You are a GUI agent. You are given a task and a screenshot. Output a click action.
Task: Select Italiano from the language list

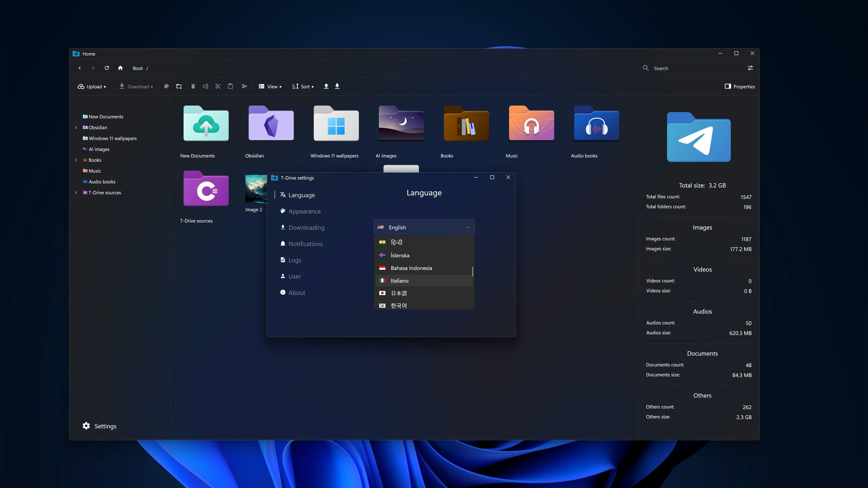pos(400,281)
